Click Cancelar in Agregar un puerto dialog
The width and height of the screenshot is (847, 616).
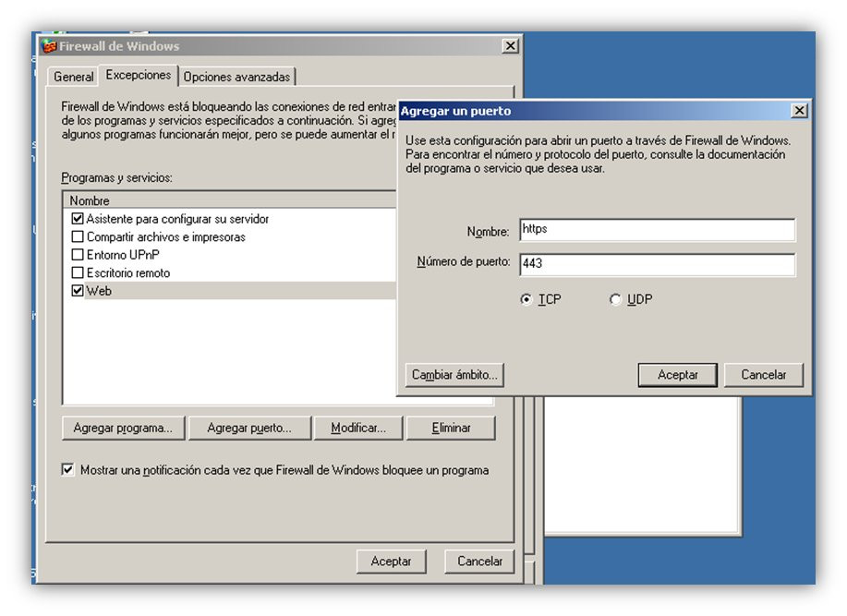763,375
